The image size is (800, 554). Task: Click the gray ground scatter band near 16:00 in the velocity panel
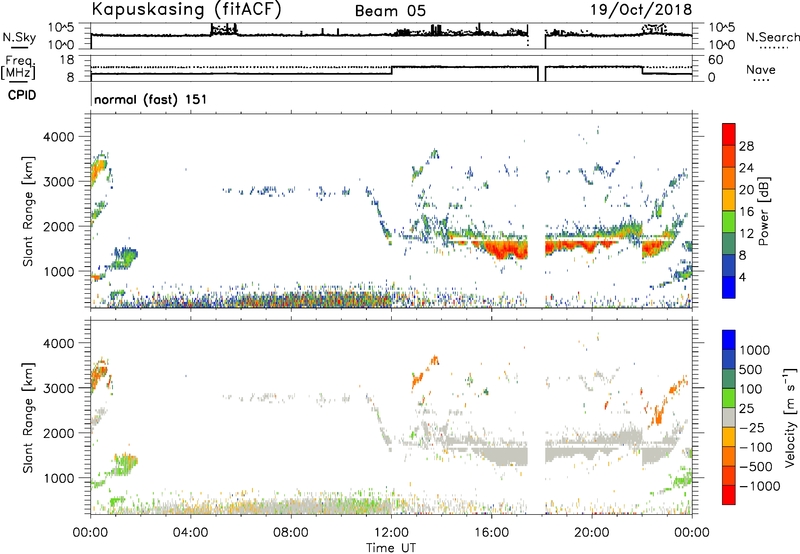coord(505,455)
